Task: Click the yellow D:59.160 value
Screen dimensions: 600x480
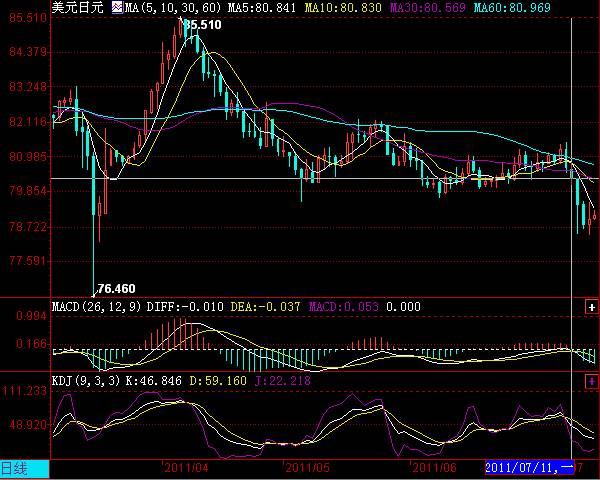Action: tap(218, 380)
